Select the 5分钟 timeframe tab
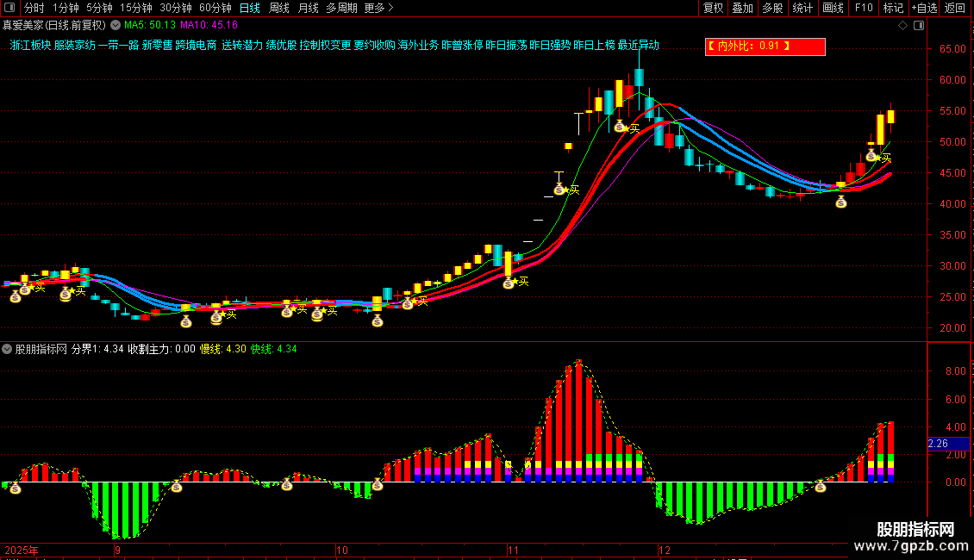The height and width of the screenshot is (560, 974). click(99, 8)
